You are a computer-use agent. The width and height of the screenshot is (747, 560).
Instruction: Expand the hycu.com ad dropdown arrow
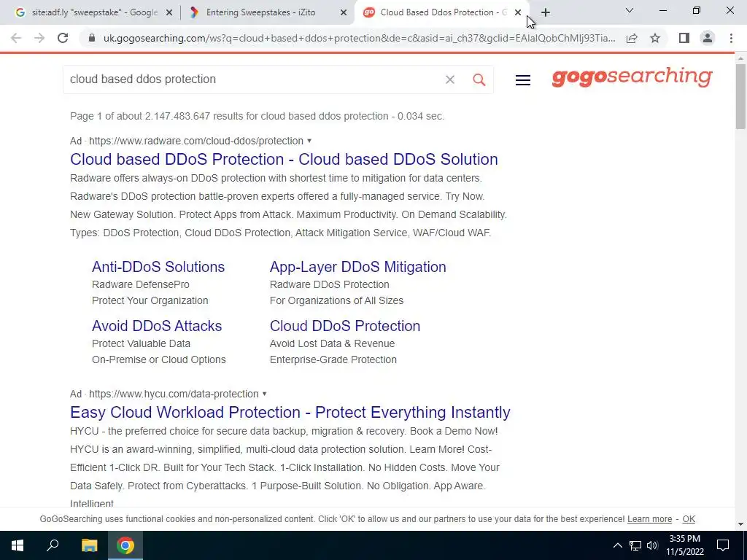point(264,394)
